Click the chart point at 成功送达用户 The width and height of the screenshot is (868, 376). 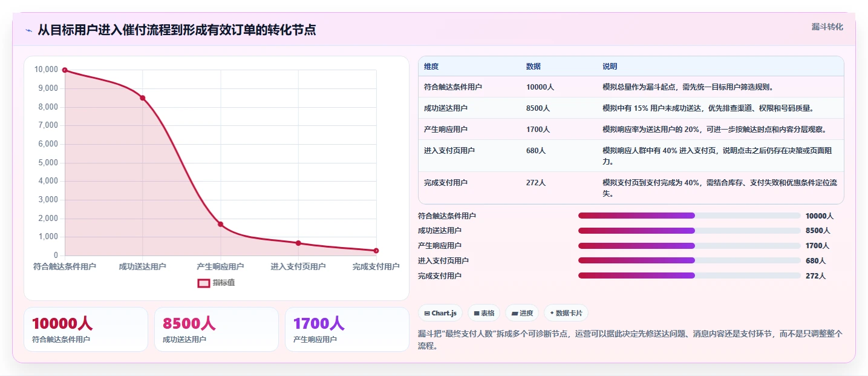(x=143, y=98)
